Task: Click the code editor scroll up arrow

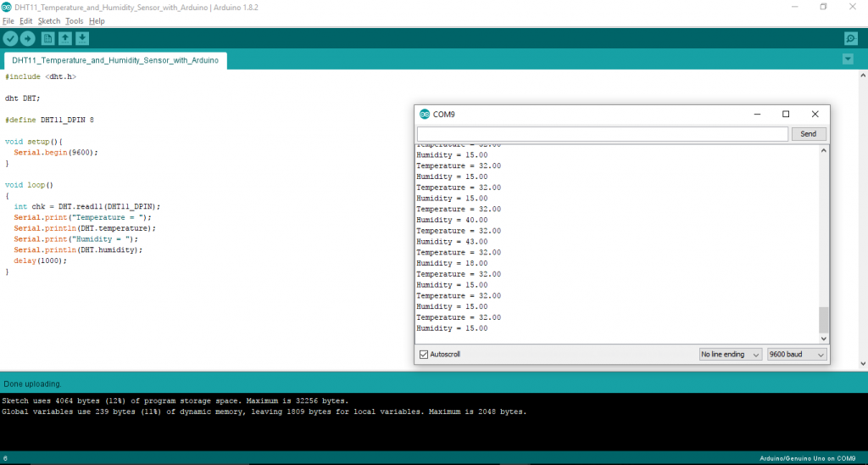Action: [x=863, y=76]
